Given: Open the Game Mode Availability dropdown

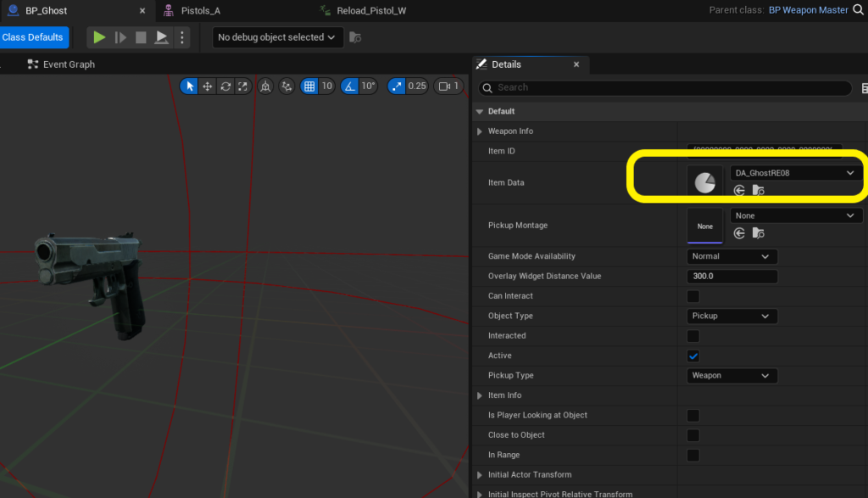Looking at the screenshot, I should click(x=731, y=256).
